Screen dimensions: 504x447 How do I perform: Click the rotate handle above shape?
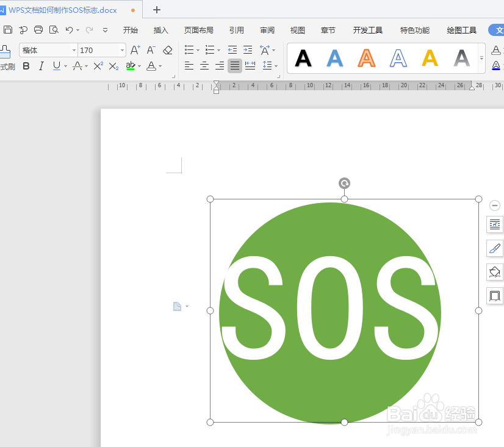344,184
